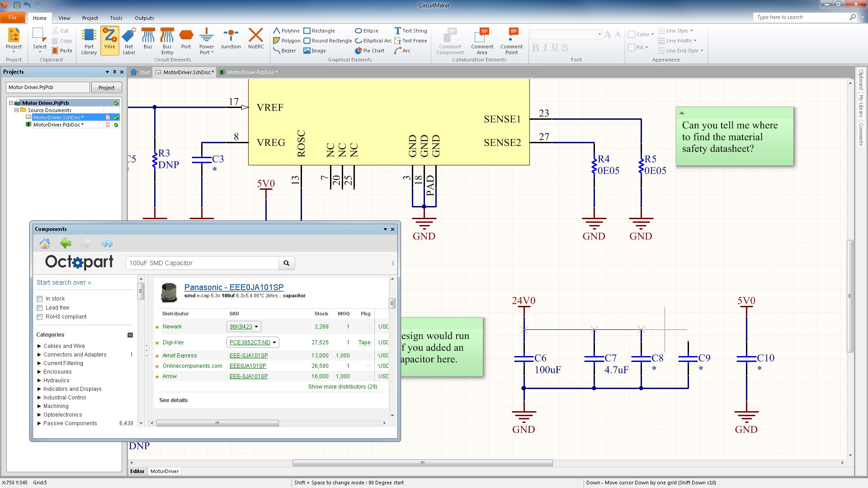Enable the In stock filter
The image size is (868, 488).
pyautogui.click(x=40, y=299)
